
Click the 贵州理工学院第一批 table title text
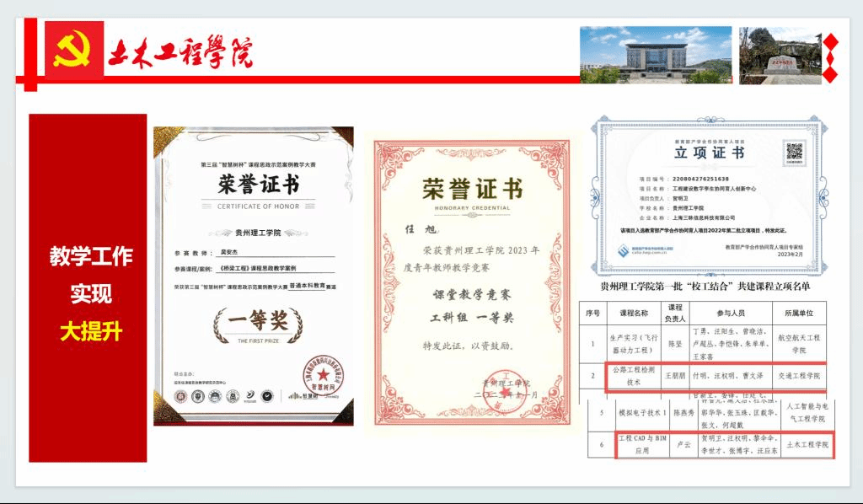705,286
